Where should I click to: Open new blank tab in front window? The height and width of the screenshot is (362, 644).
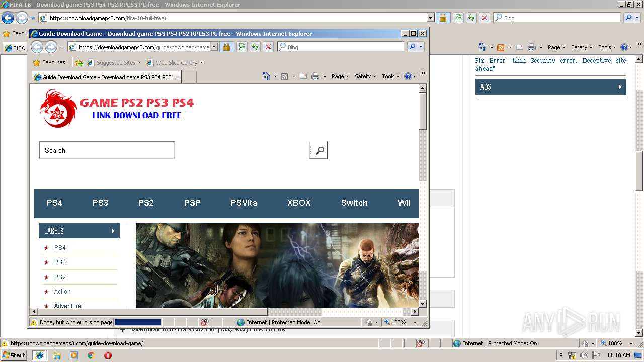[x=189, y=77]
